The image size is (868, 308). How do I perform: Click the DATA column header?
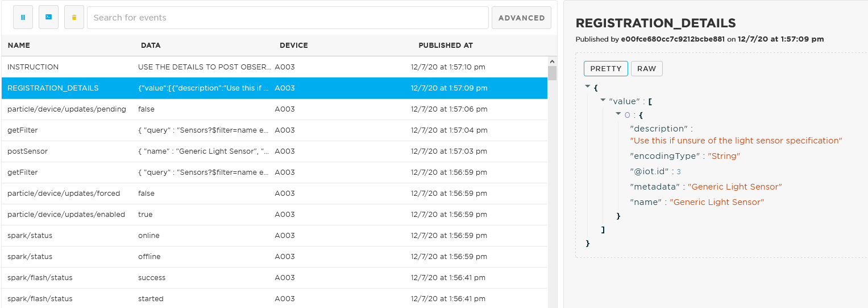pyautogui.click(x=151, y=46)
